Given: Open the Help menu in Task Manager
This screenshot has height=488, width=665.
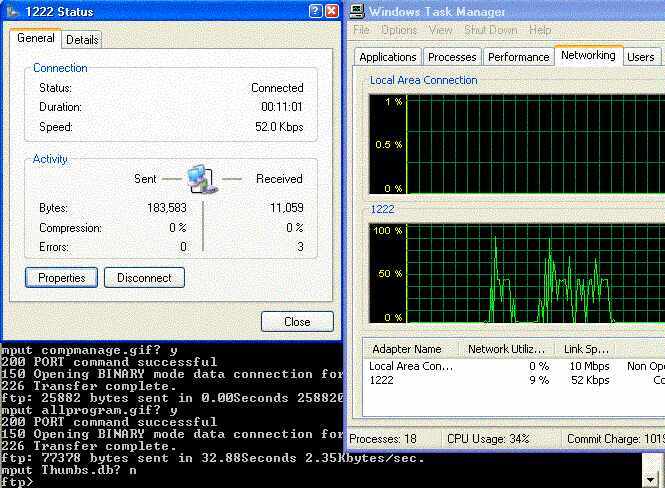Looking at the screenshot, I should point(539,30).
